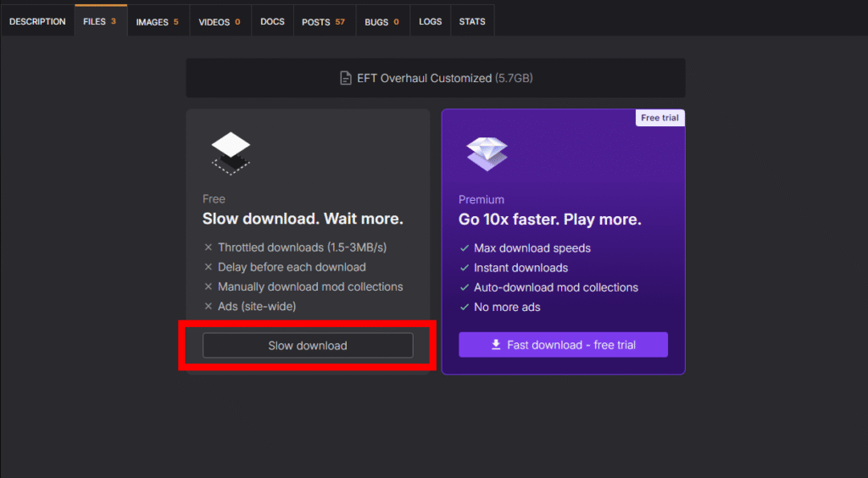868x478 pixels.
Task: Open the Stats tab
Action: 472,21
